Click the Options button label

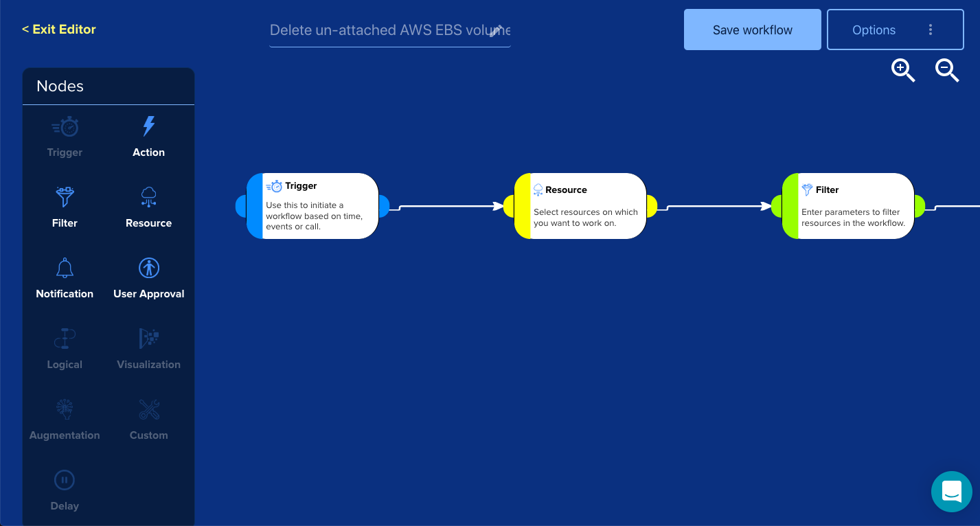coord(874,30)
